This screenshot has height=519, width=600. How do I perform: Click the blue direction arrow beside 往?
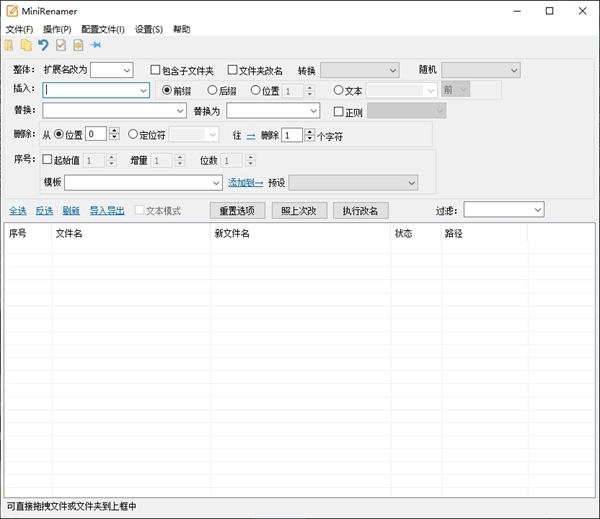pos(251,135)
